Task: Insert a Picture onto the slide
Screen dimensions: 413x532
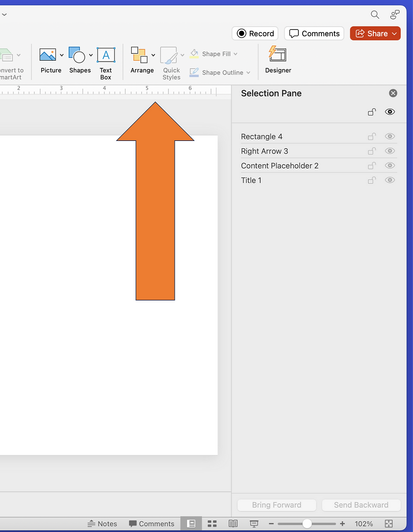Action: coord(48,55)
